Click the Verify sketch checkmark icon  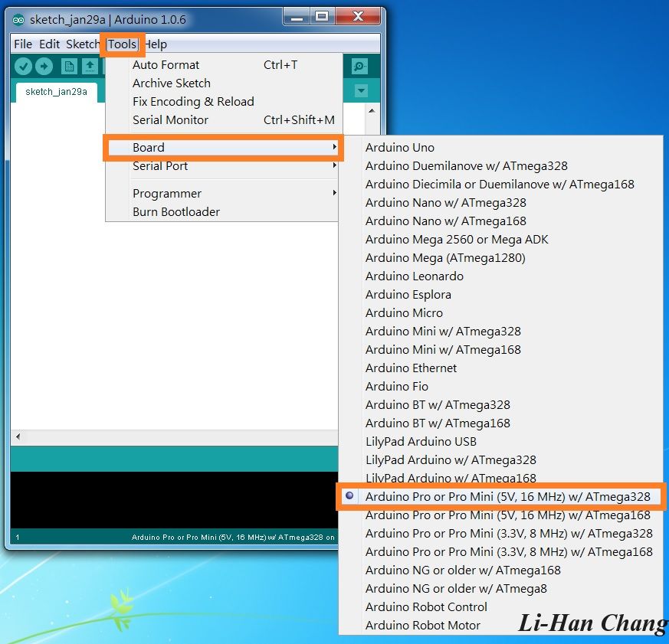coord(23,67)
